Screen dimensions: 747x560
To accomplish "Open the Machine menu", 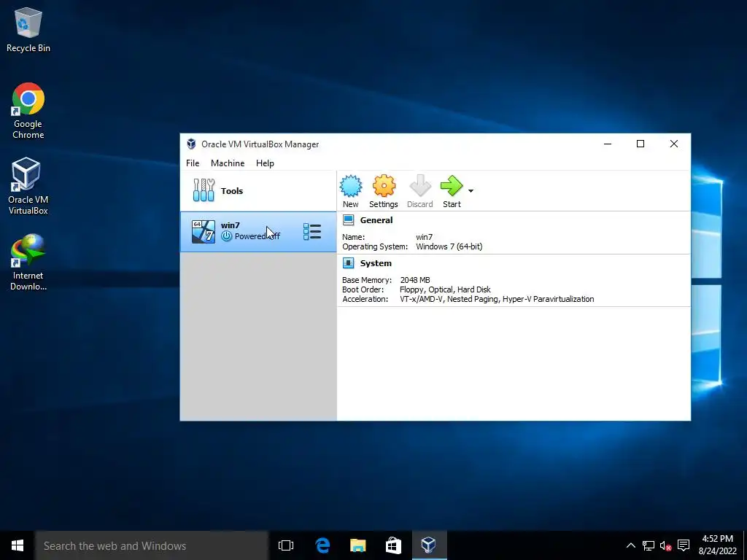I will point(228,163).
